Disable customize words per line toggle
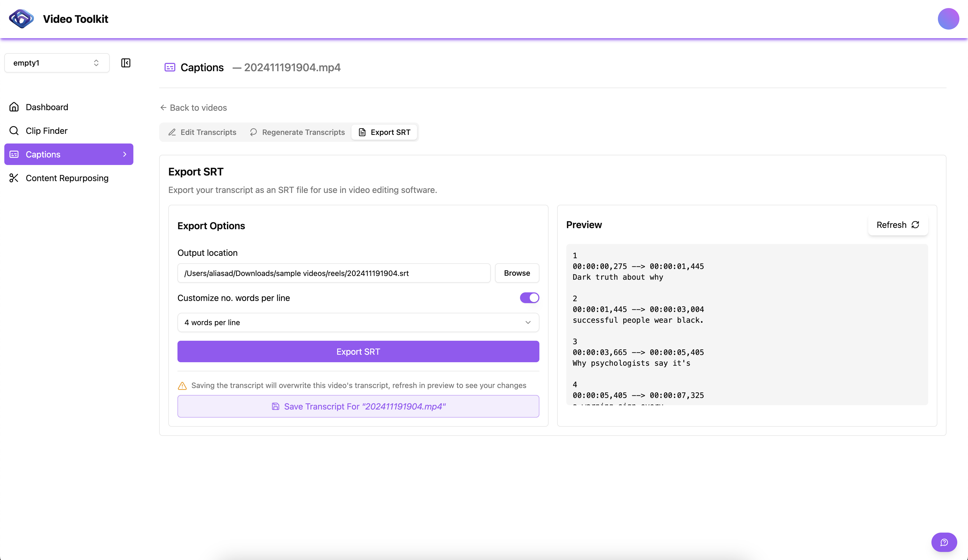Viewport: 968px width, 560px height. tap(529, 298)
